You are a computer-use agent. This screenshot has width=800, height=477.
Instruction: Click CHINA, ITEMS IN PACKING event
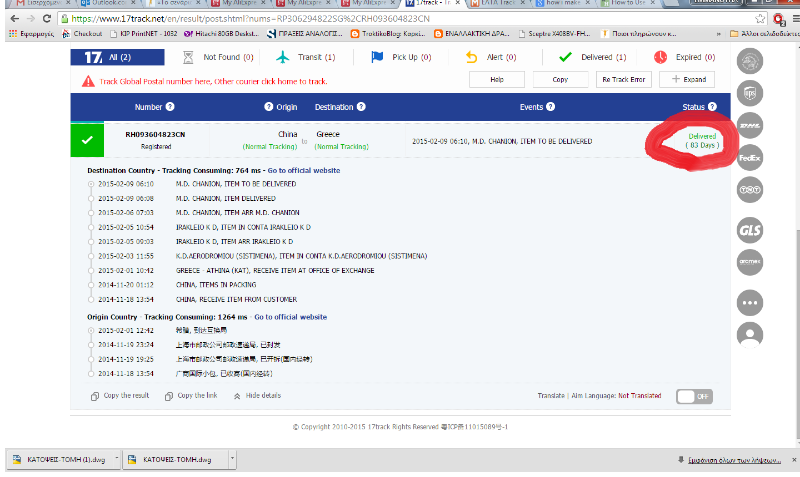pos(216,285)
